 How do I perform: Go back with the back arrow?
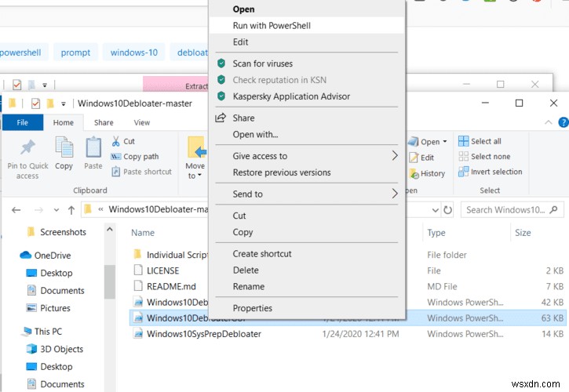click(x=16, y=210)
